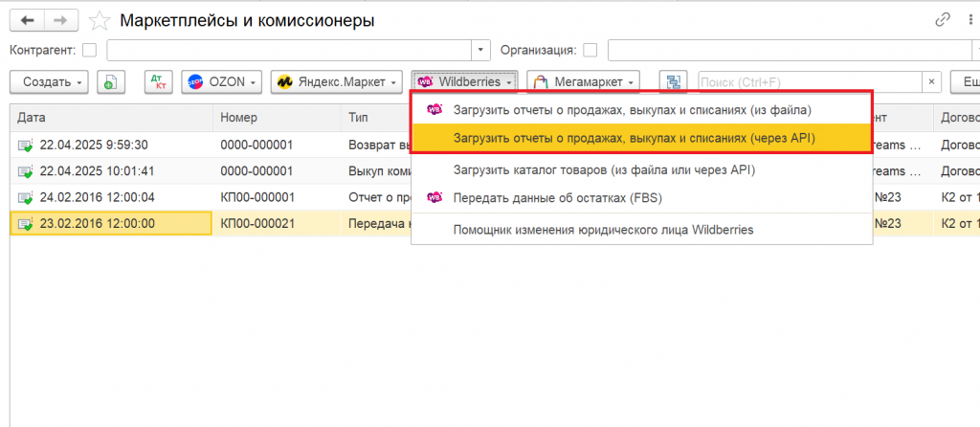Toggle the Контрагент filter checkbox
The image size is (980, 427).
(90, 50)
